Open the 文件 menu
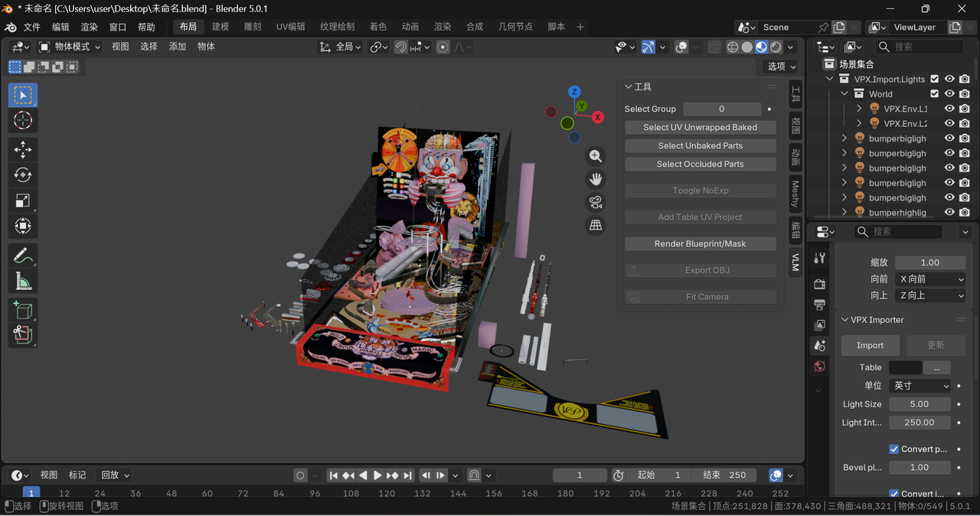Screen dimensions: 980x516 pos(31,27)
